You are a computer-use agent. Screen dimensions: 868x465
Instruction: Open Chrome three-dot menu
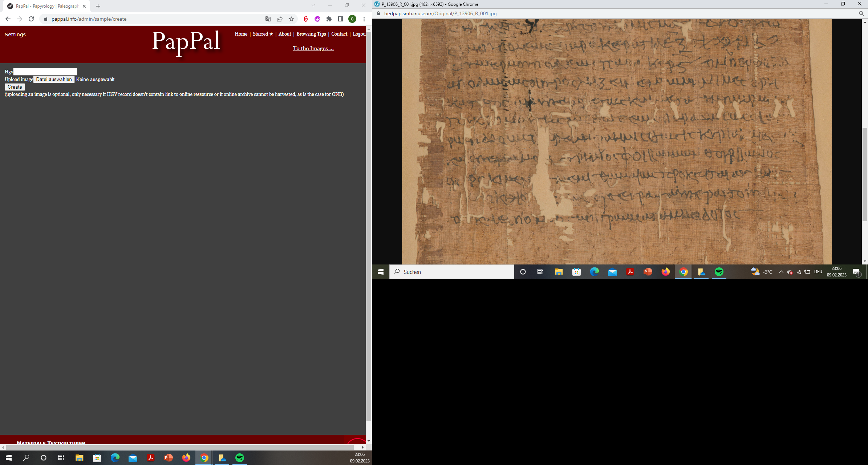tap(364, 19)
